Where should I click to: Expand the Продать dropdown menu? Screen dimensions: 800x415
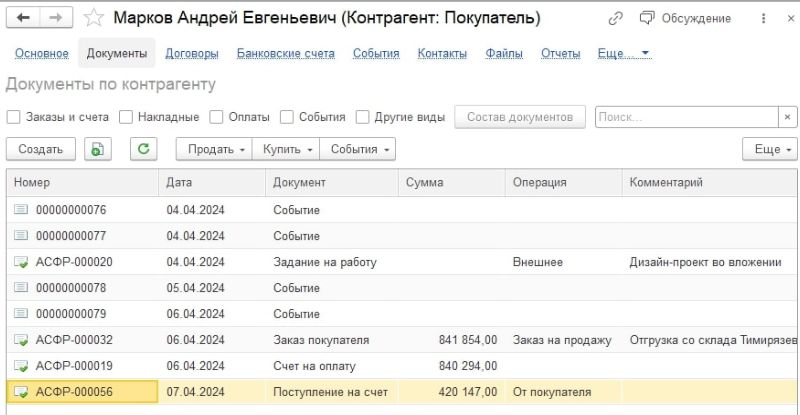pyautogui.click(x=214, y=149)
